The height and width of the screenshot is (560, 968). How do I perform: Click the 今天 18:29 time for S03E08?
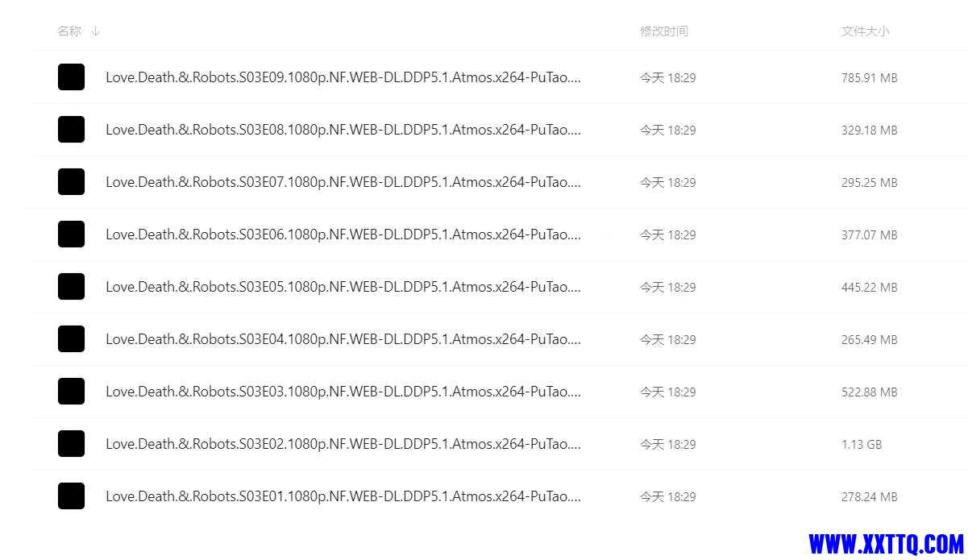[x=667, y=131]
